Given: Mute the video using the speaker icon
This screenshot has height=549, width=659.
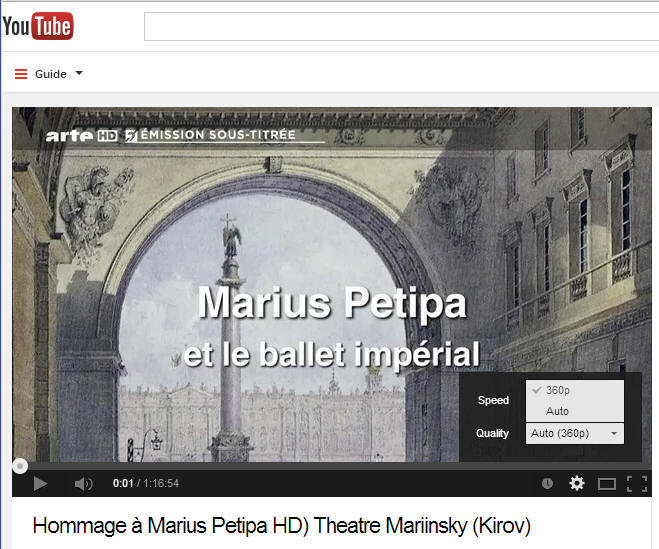Looking at the screenshot, I should [83, 484].
